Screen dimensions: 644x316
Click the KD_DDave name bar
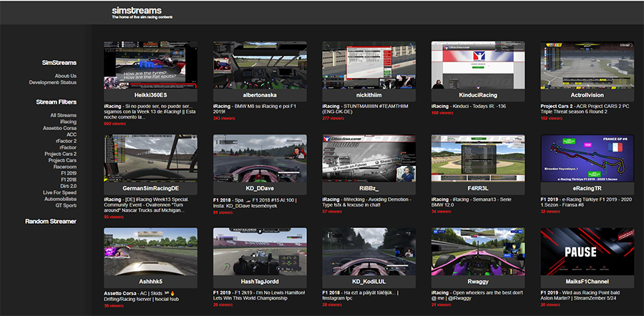260,189
